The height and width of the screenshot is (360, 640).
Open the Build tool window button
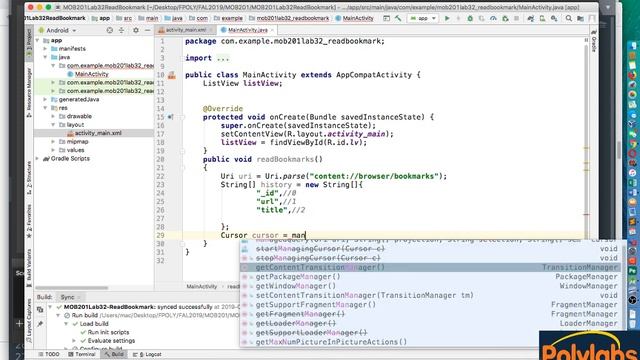114,354
